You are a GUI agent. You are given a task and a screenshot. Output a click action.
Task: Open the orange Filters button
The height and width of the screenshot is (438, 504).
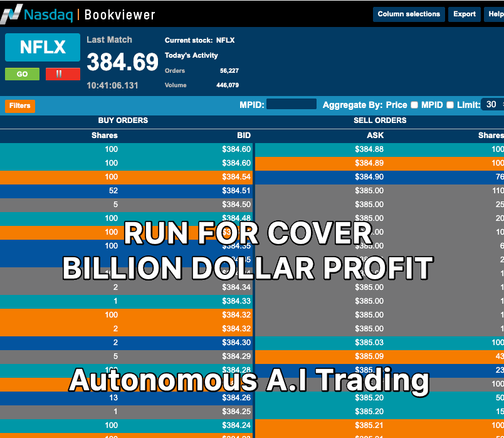coord(20,106)
